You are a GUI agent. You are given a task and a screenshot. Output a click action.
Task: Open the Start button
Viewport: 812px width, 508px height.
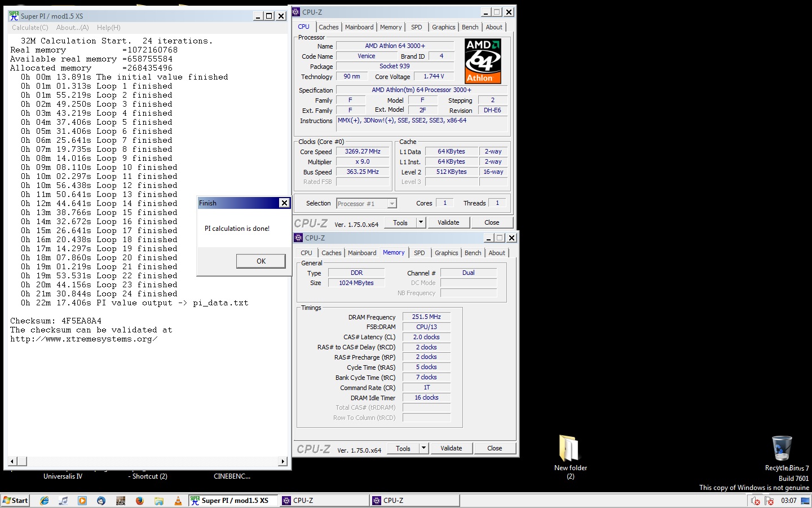15,500
